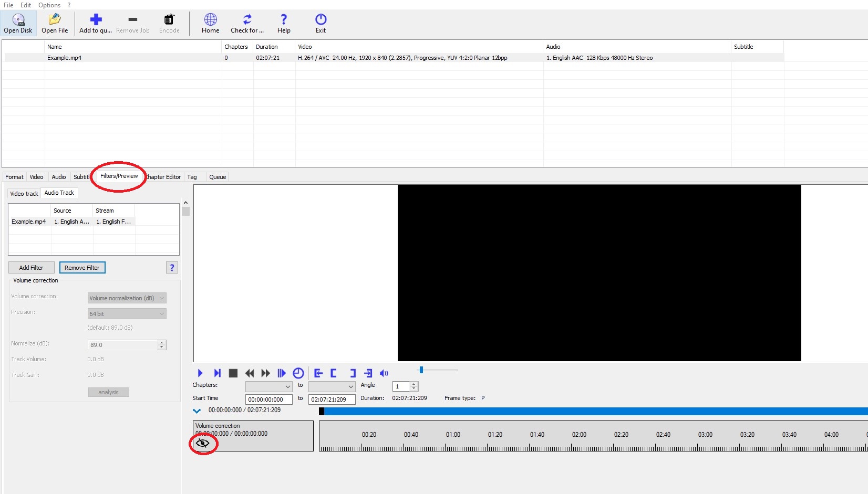Open the File menu
The width and height of the screenshot is (868, 494).
coord(8,5)
